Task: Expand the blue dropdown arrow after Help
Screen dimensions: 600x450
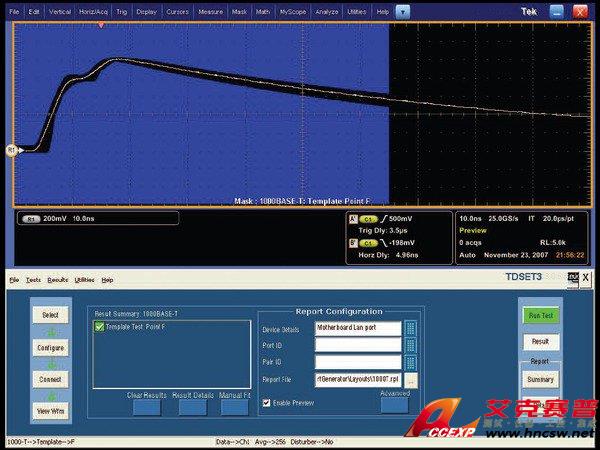Action: (x=401, y=11)
